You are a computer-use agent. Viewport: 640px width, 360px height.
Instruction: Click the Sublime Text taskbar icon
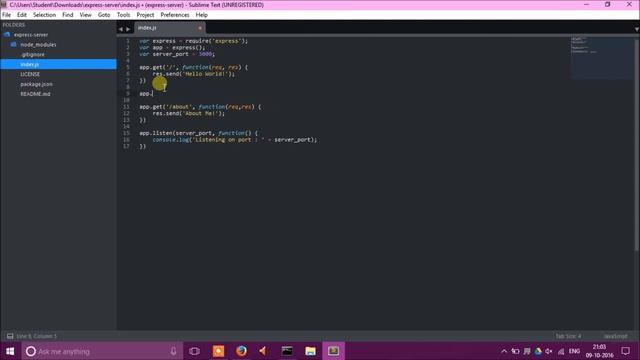[x=333, y=351]
